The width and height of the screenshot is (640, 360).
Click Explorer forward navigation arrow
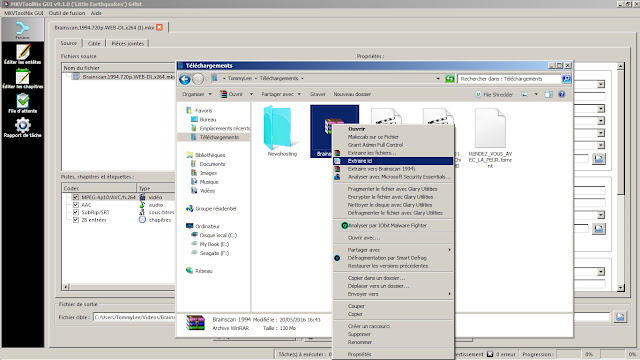click(198, 79)
